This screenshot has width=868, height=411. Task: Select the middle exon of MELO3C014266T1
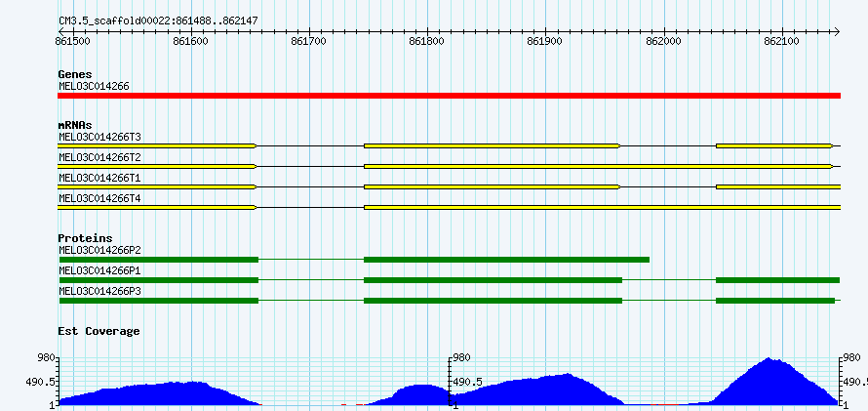[x=493, y=186]
